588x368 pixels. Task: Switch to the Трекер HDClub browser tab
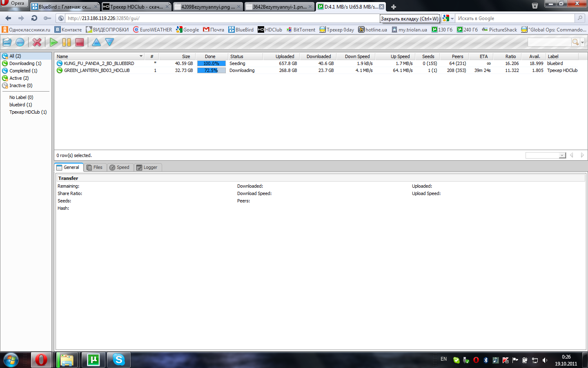pos(136,7)
